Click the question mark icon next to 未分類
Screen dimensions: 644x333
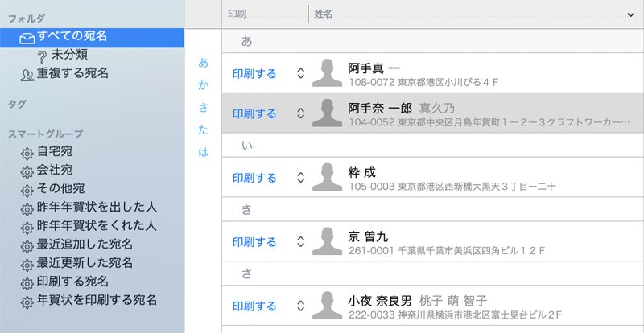pyautogui.click(x=43, y=56)
